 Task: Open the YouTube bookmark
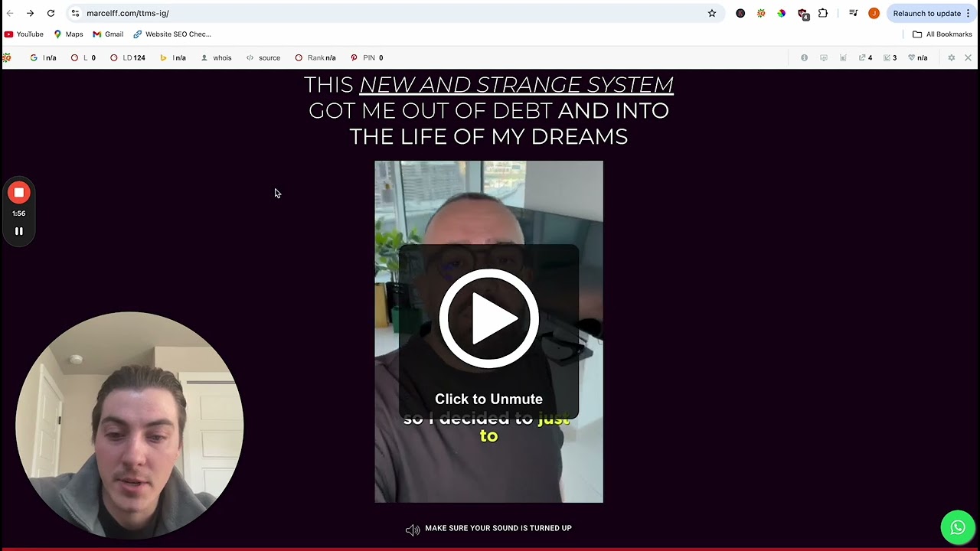coord(24,34)
